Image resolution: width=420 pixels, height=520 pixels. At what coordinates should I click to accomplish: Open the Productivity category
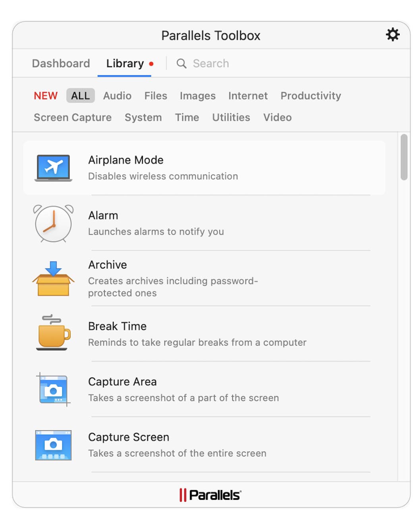[311, 96]
